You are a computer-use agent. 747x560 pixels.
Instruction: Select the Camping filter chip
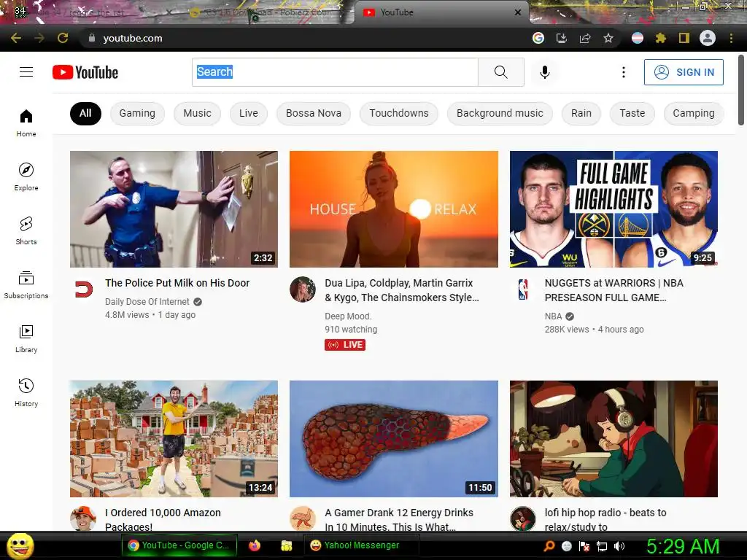694,113
